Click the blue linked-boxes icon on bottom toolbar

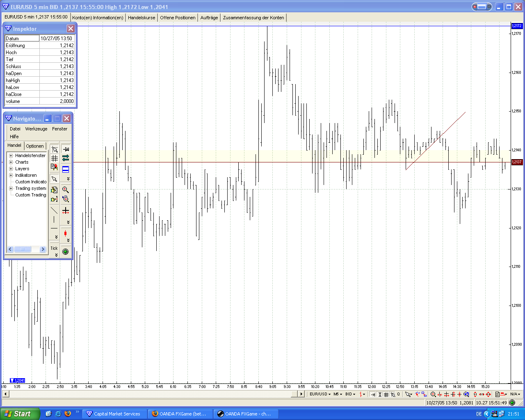tap(424, 394)
